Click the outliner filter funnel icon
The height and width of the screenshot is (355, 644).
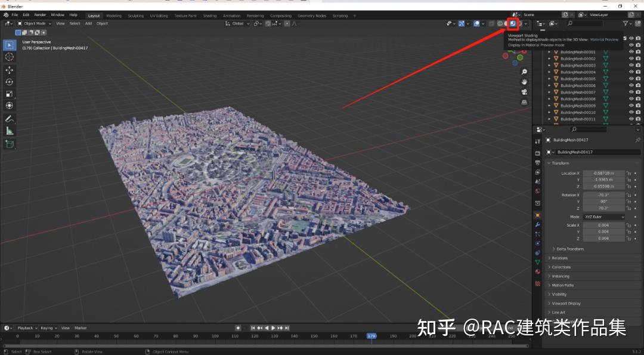click(625, 24)
